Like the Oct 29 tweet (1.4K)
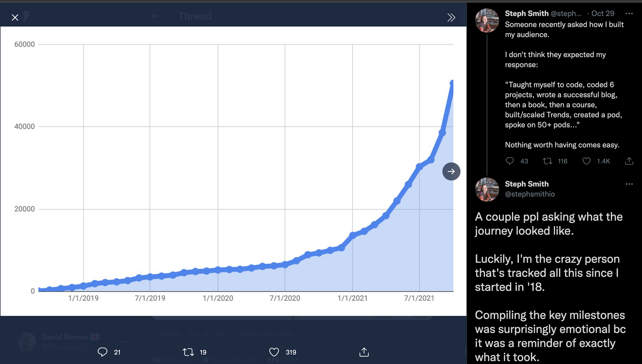This screenshot has width=642, height=364. coord(586,161)
